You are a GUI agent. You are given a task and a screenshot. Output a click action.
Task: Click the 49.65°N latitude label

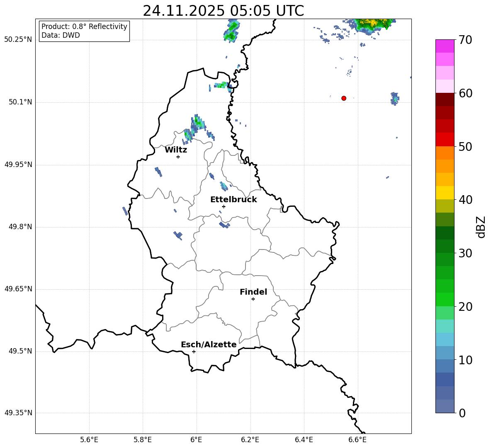click(x=18, y=289)
